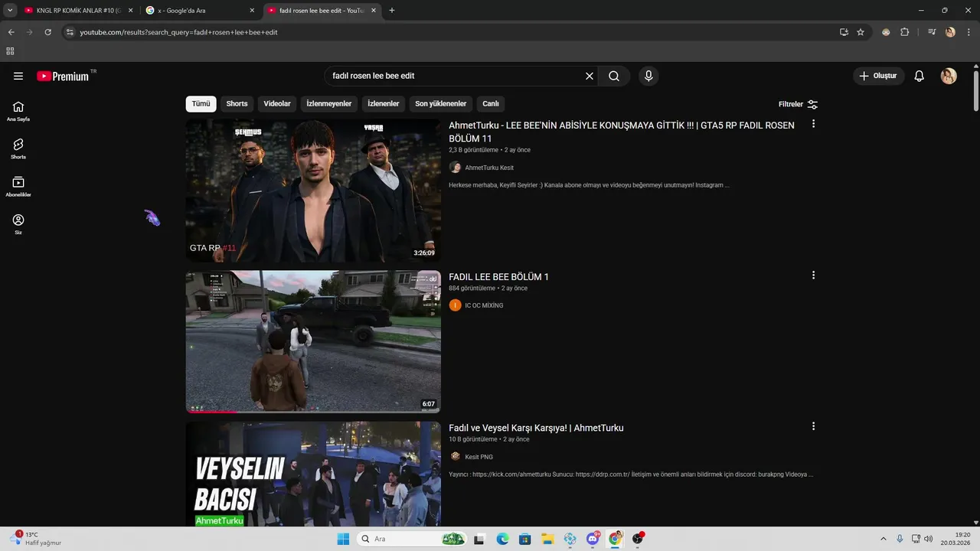Open the Filtreler search filters
Screen dimensions: 980x551
(798, 104)
